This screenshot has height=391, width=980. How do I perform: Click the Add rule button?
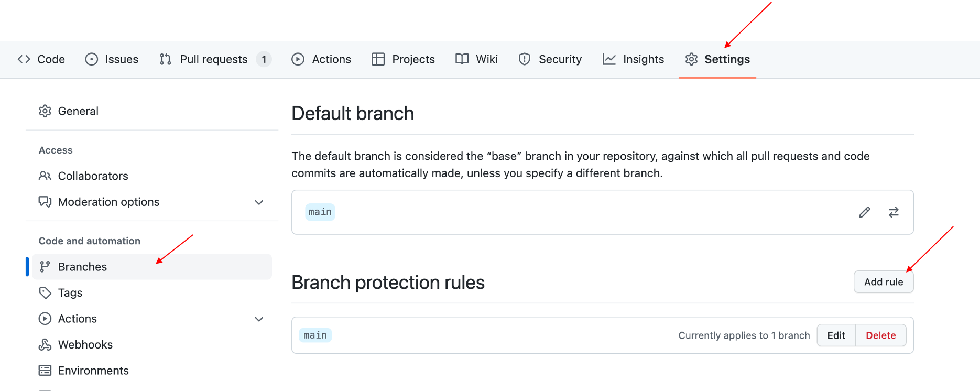(884, 282)
